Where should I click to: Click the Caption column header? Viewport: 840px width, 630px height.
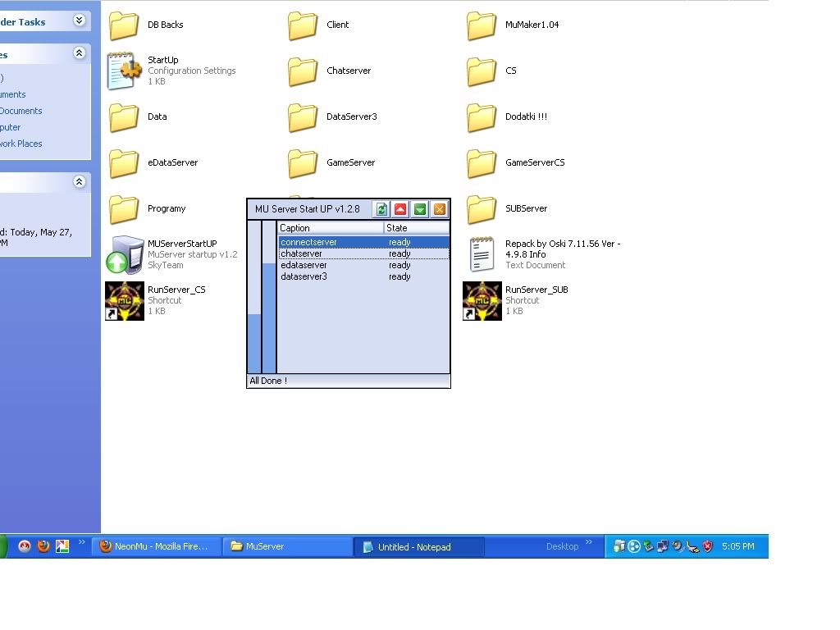pyautogui.click(x=330, y=228)
